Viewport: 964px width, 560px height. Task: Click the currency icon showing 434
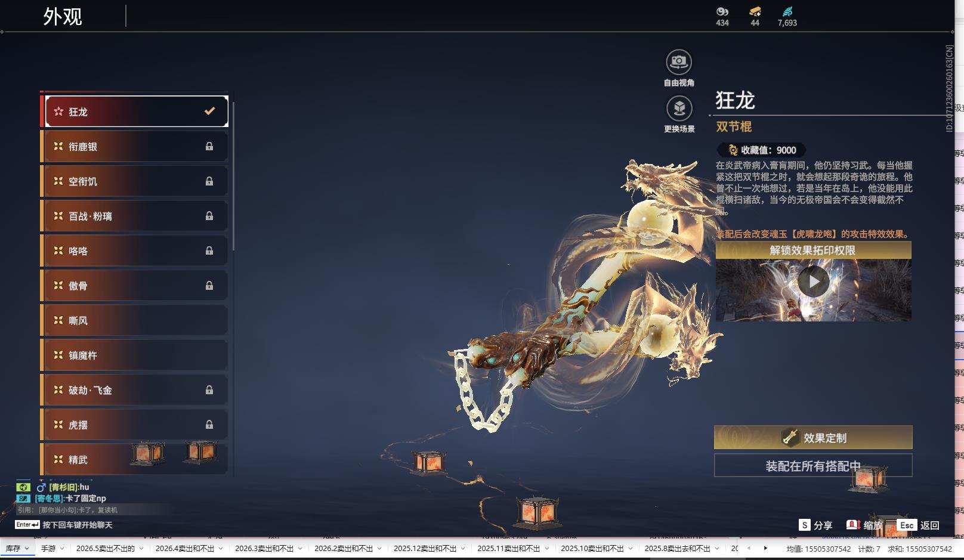tap(722, 11)
